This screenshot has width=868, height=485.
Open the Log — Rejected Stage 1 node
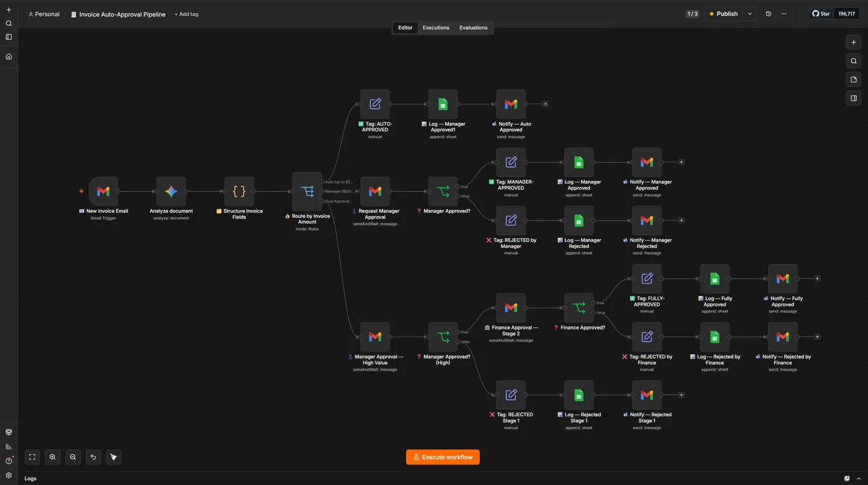[x=578, y=395]
